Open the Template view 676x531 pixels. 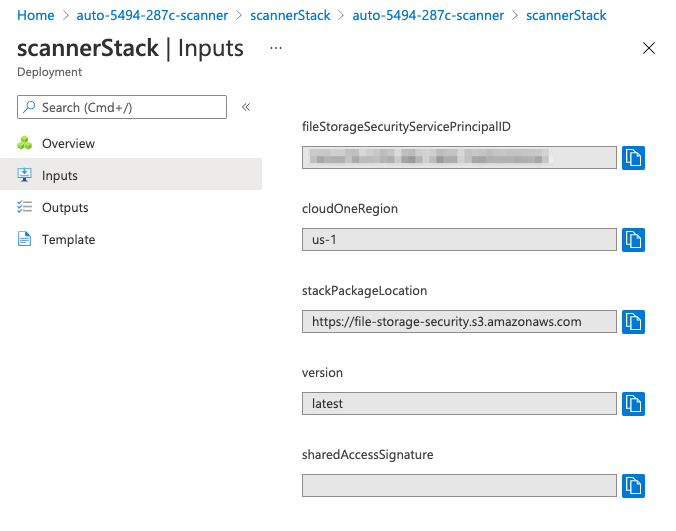(68, 240)
